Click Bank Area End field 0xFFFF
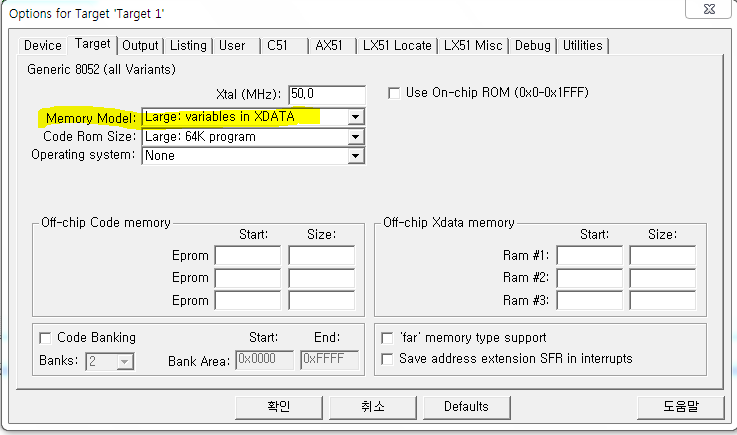 coord(329,360)
